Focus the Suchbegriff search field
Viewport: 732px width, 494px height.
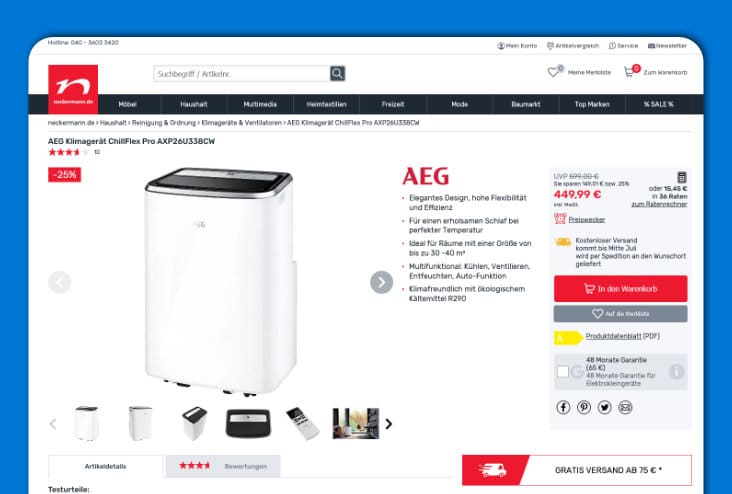(x=242, y=74)
